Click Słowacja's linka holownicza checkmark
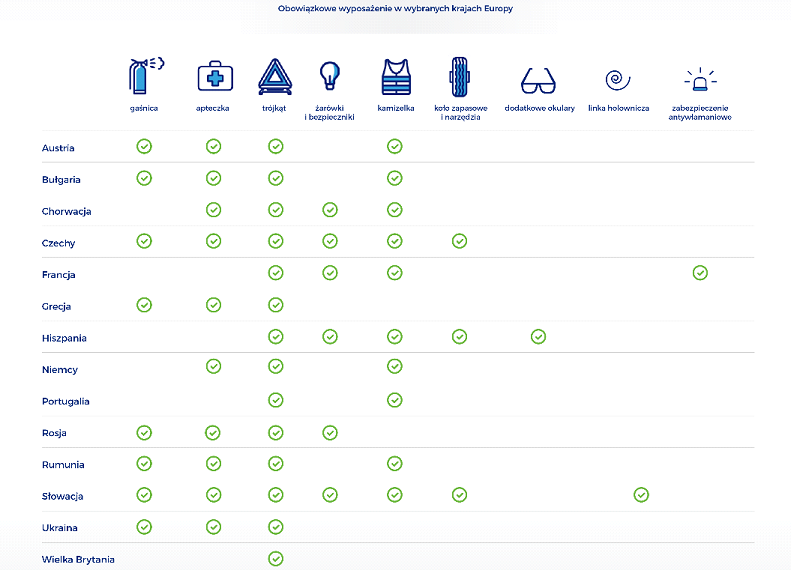Viewport: 791px width, 570px height. click(x=641, y=495)
